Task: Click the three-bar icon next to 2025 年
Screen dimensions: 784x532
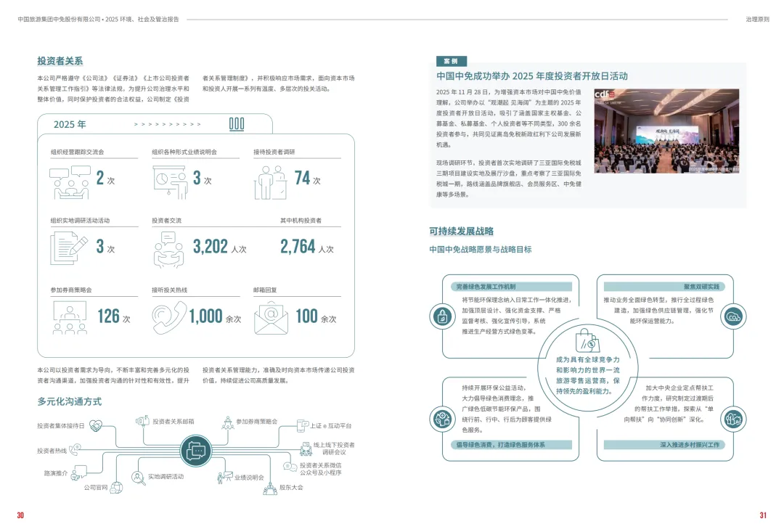Action: click(x=237, y=124)
